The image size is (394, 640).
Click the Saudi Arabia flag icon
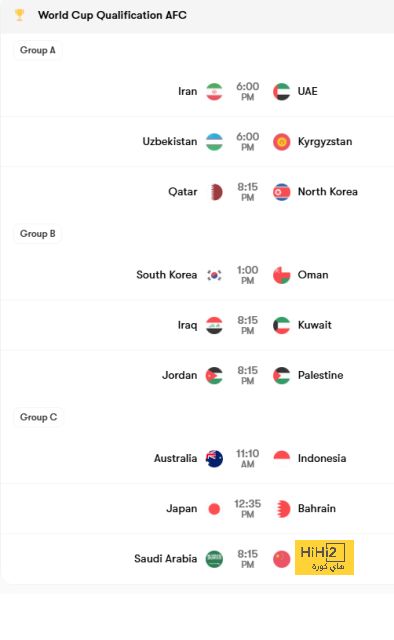(x=214, y=559)
